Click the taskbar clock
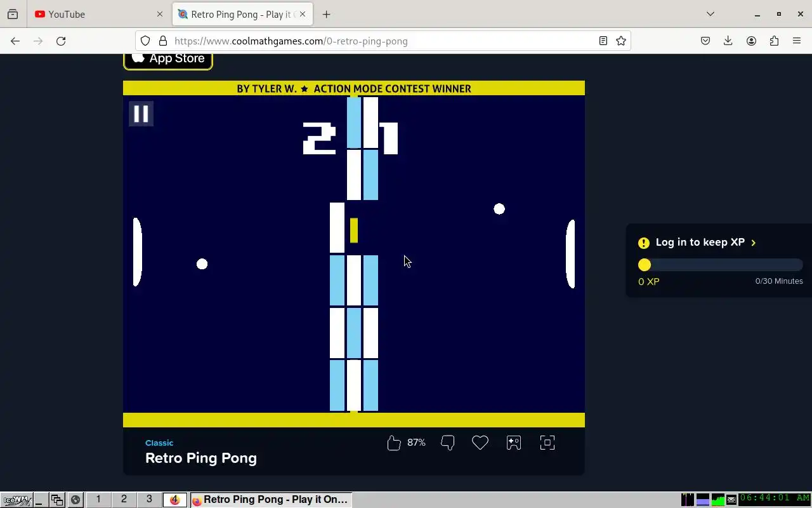This screenshot has width=812, height=508. [x=775, y=499]
